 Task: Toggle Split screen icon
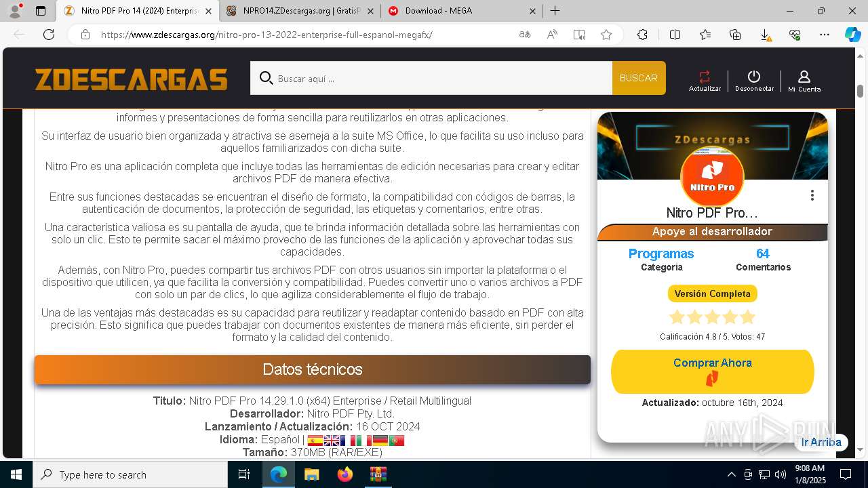pos(675,35)
